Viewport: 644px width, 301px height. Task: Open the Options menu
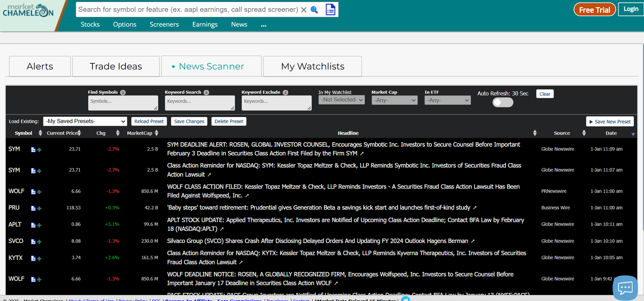(x=125, y=25)
